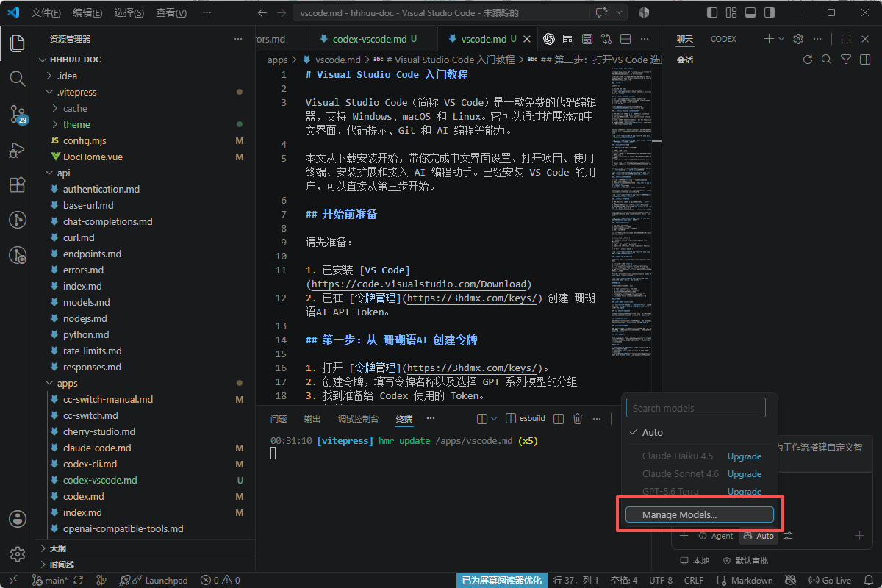
Task: Click the Markdown language mode in status bar
Action: pyautogui.click(x=745, y=580)
